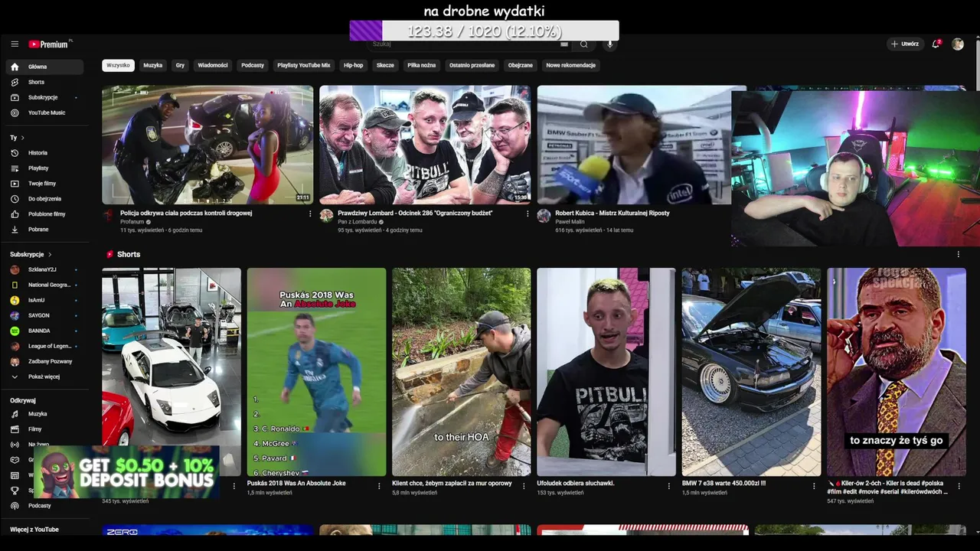Open Zadbany Pozwany subscription in sidebar
The height and width of the screenshot is (551, 980).
click(x=44, y=361)
